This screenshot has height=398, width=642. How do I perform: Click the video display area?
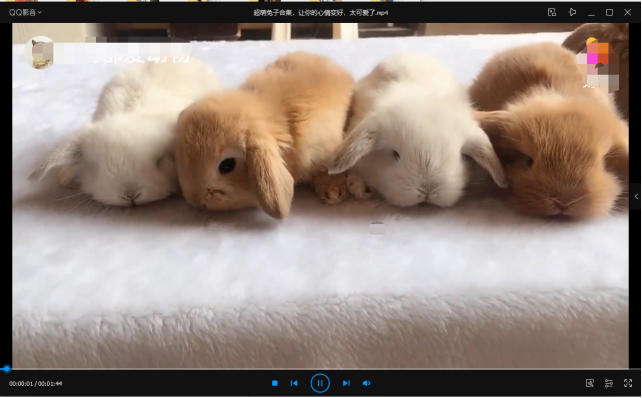tap(320, 196)
